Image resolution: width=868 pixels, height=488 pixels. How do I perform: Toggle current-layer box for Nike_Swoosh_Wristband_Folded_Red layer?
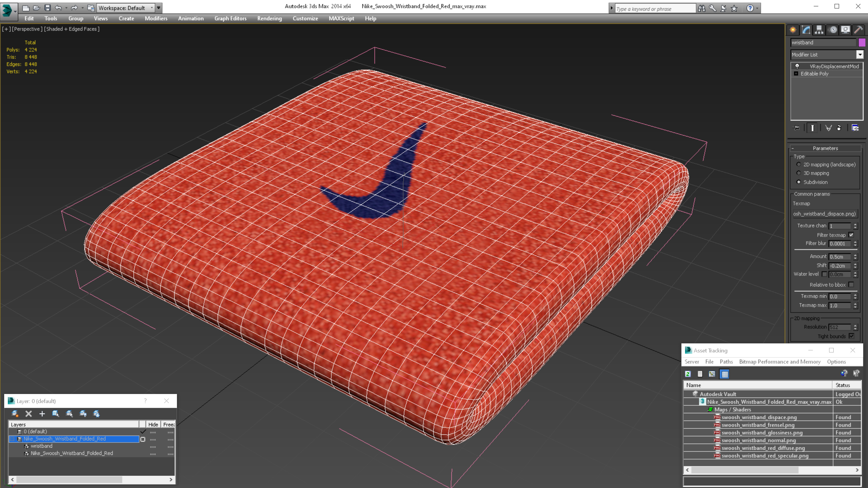[143, 439]
